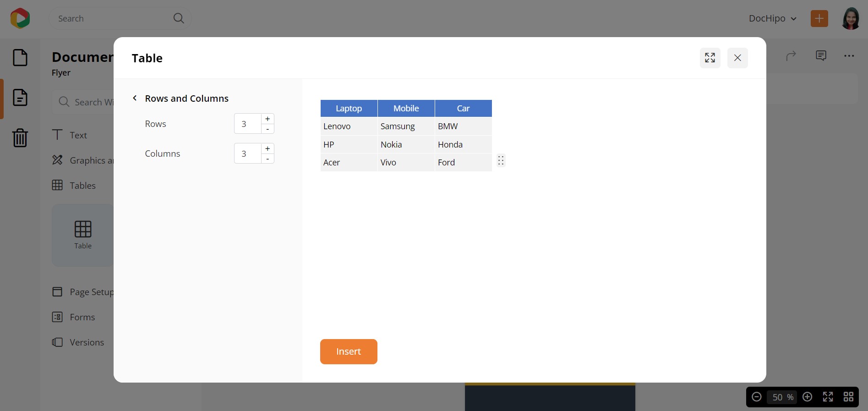Click the Lenovo table cell

(x=349, y=126)
